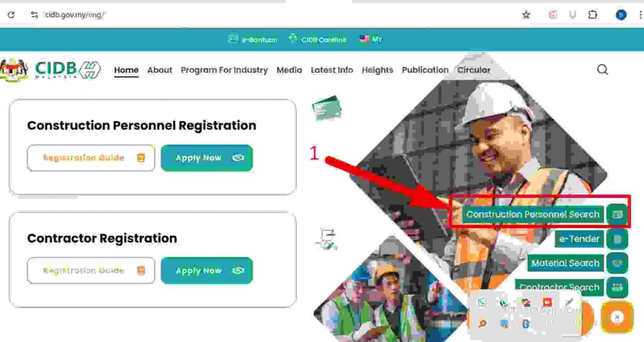644x342 pixels.
Task: Click the Material Search eye icon
Action: [x=618, y=263]
